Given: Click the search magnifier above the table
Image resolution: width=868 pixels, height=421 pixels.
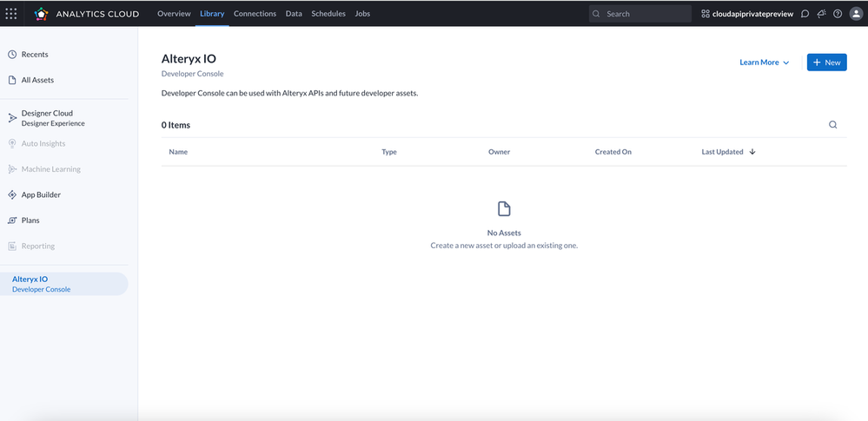Looking at the screenshot, I should coord(832,125).
